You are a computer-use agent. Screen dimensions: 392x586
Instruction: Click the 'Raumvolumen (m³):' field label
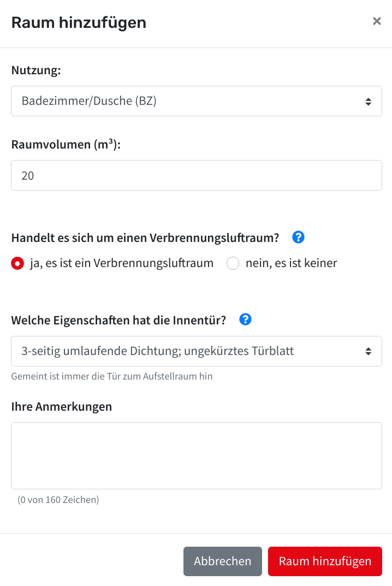pyautogui.click(x=66, y=144)
